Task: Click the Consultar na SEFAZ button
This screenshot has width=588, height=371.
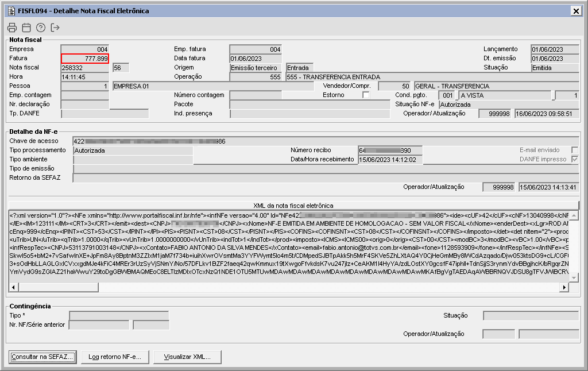Action: click(42, 357)
